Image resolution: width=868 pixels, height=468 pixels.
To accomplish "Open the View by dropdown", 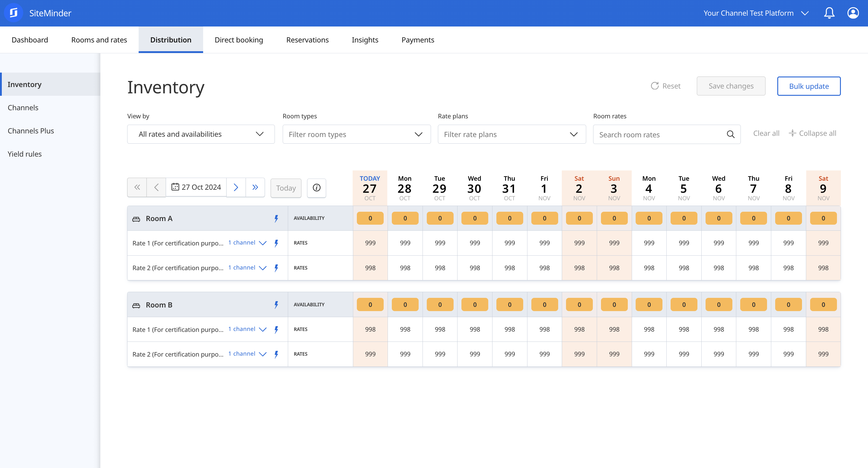I will click(201, 134).
